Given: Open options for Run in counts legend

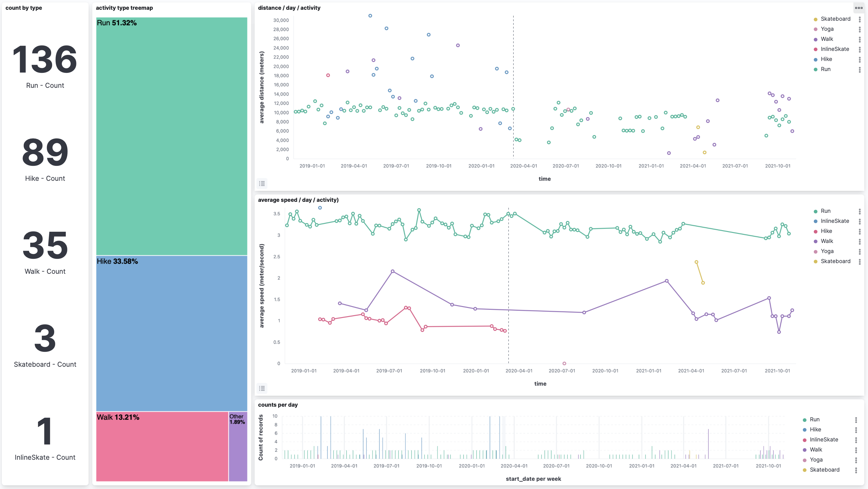Looking at the screenshot, I should pos(856,420).
